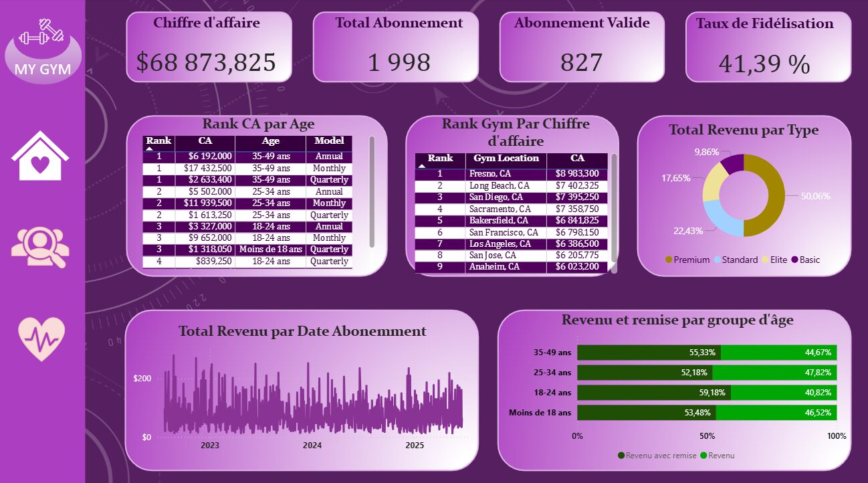Select the San Jose, CA row
The height and width of the screenshot is (483, 868).
(512, 256)
